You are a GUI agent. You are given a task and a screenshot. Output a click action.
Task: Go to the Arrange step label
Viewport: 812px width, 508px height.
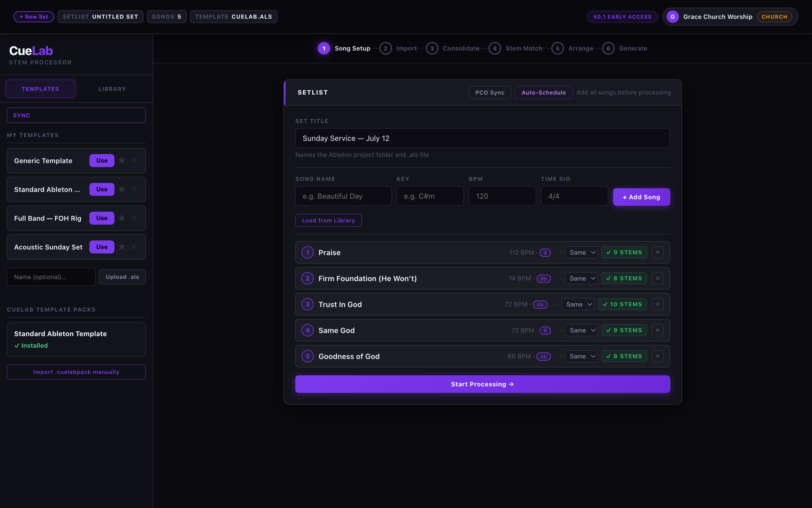581,48
